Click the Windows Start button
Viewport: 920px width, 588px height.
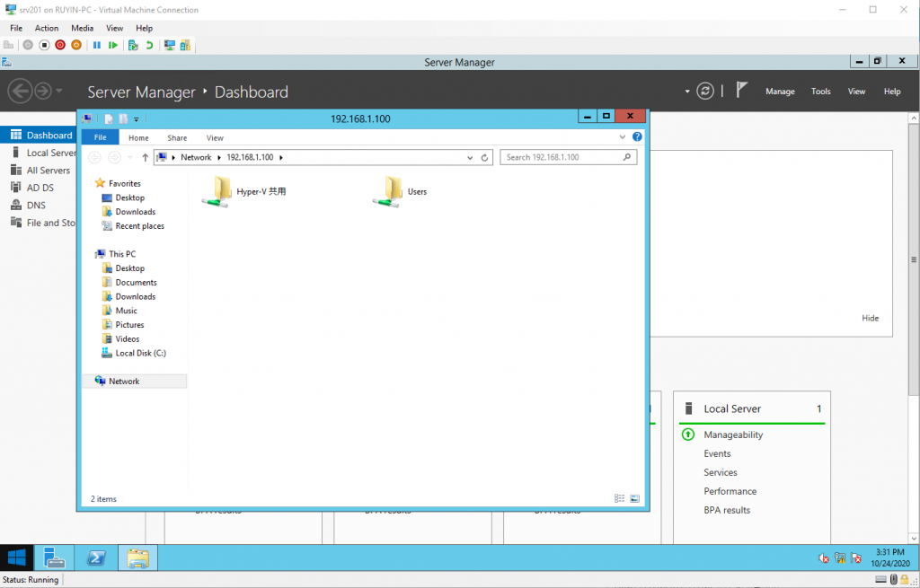[16, 558]
